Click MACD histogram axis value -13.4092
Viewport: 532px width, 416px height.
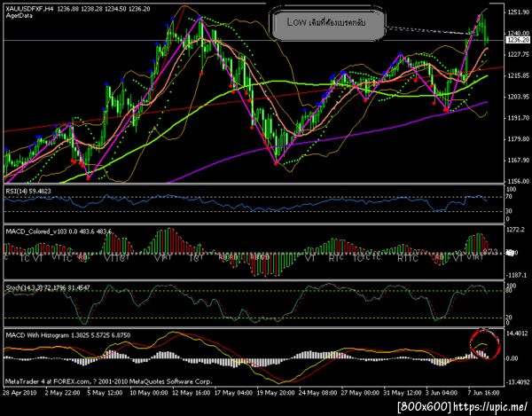(516, 381)
